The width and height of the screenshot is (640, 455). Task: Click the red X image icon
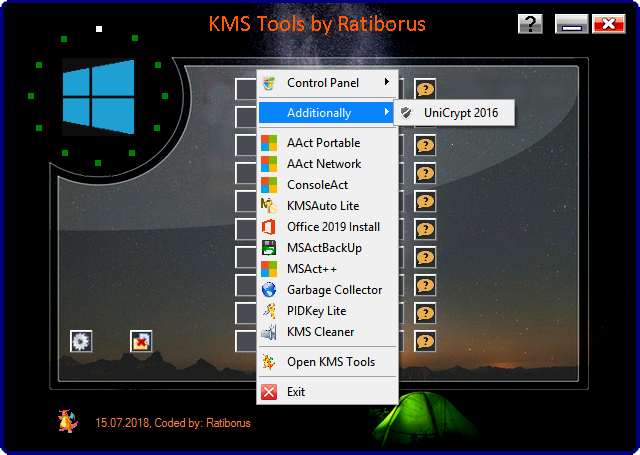coord(141,341)
